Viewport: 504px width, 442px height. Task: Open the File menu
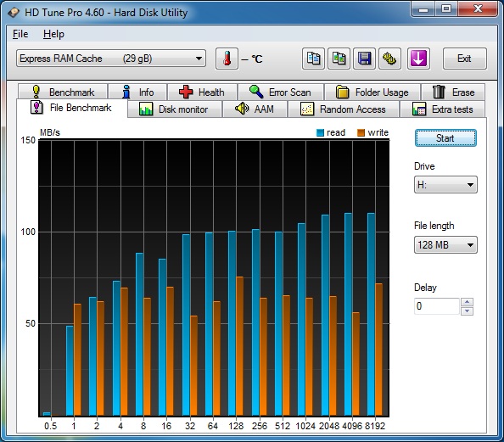pyautogui.click(x=20, y=34)
